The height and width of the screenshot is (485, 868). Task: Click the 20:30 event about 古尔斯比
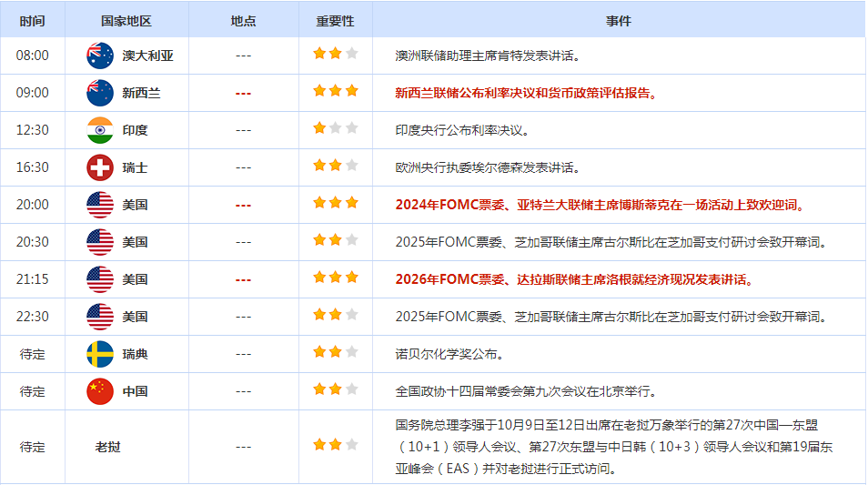[x=611, y=242]
